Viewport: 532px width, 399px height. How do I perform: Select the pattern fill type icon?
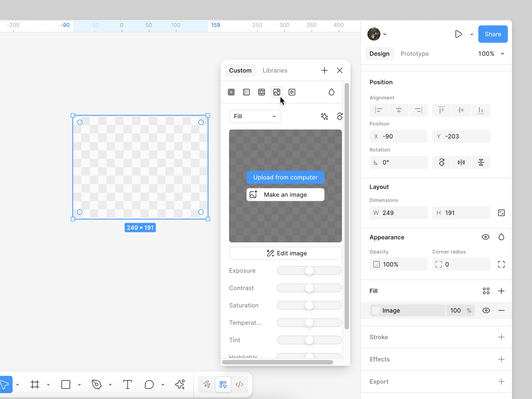tap(246, 92)
